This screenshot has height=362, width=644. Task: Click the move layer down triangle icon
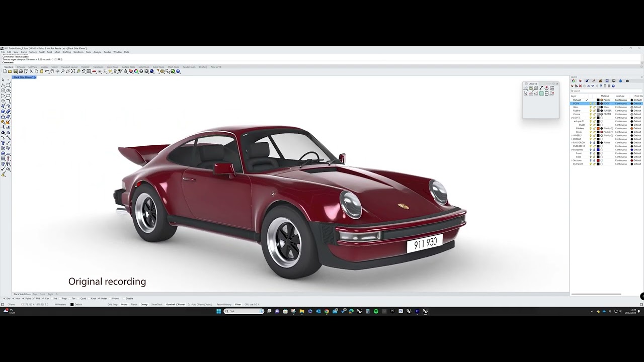pyautogui.click(x=593, y=86)
